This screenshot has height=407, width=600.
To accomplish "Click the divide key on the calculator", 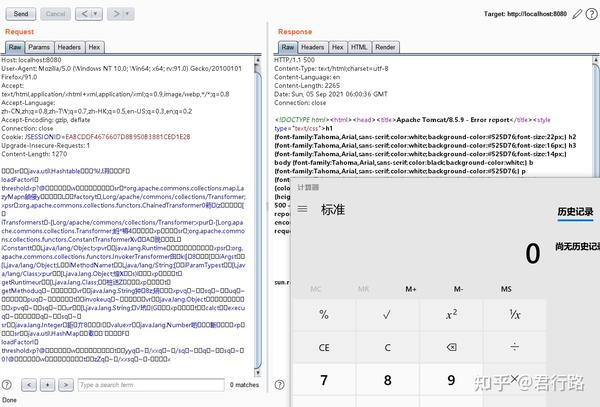I will pos(515,347).
